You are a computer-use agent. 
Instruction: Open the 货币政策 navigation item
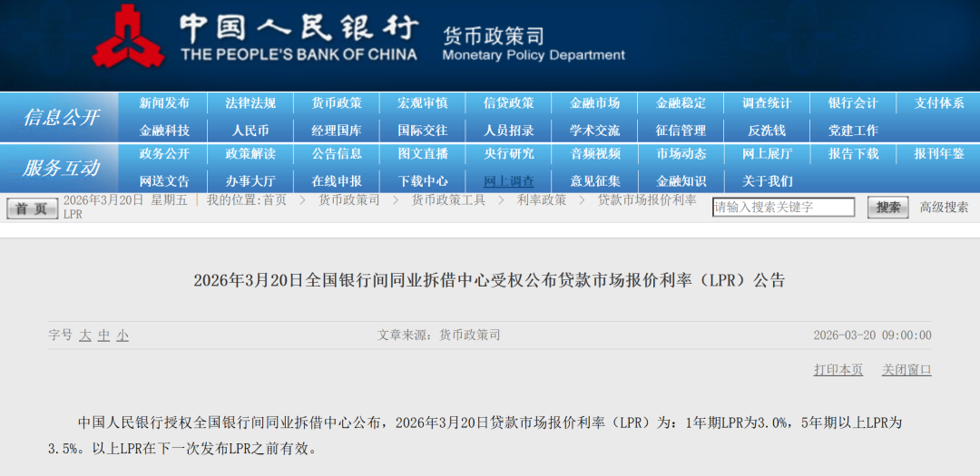click(337, 103)
